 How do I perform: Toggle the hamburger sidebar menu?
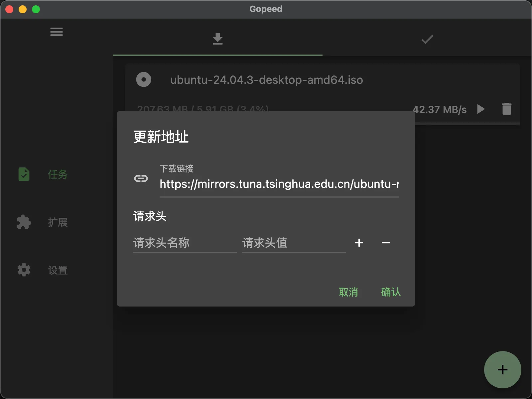tap(56, 32)
